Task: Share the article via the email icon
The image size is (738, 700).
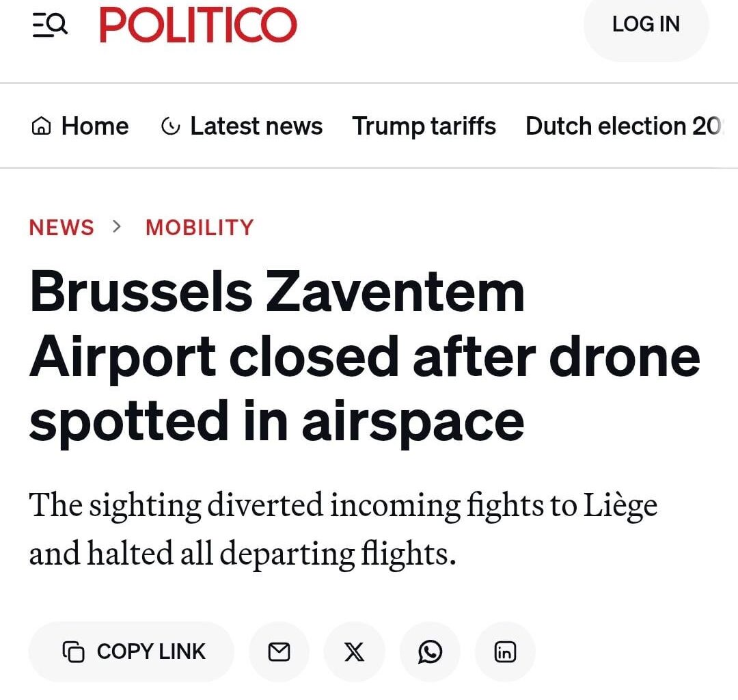Action: coord(279,651)
